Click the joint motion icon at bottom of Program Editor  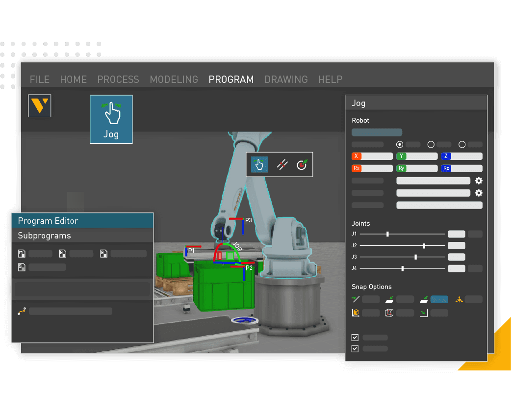click(x=22, y=311)
